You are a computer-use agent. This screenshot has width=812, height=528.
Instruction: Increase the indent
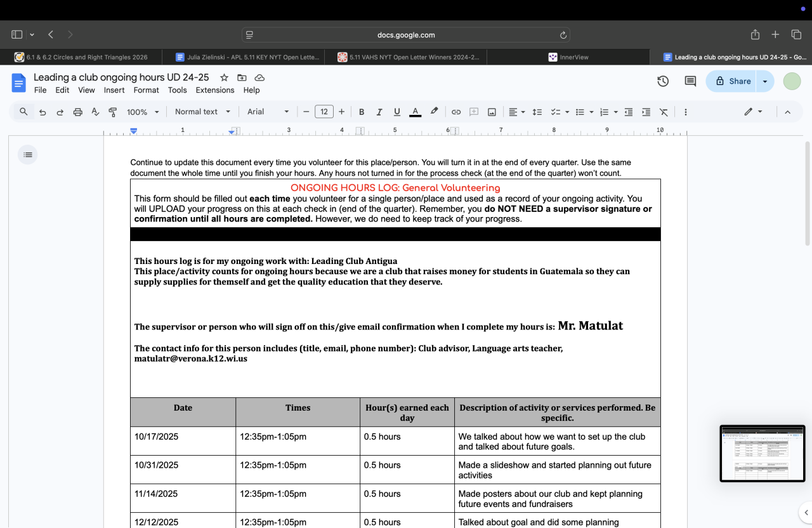[x=646, y=112]
